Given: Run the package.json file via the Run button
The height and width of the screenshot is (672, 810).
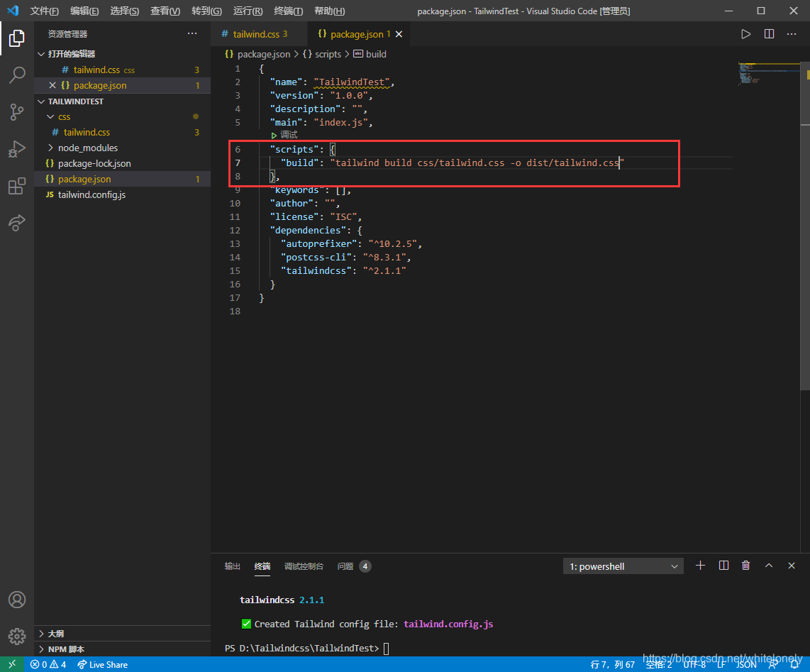Looking at the screenshot, I should tap(745, 33).
